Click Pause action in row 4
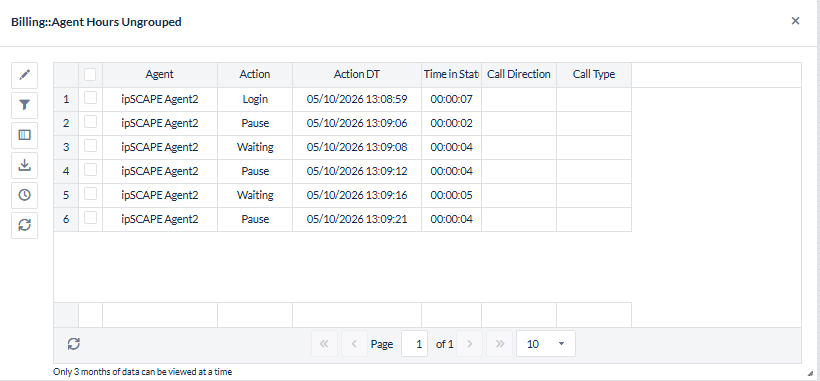The height and width of the screenshot is (381, 820). click(x=255, y=171)
